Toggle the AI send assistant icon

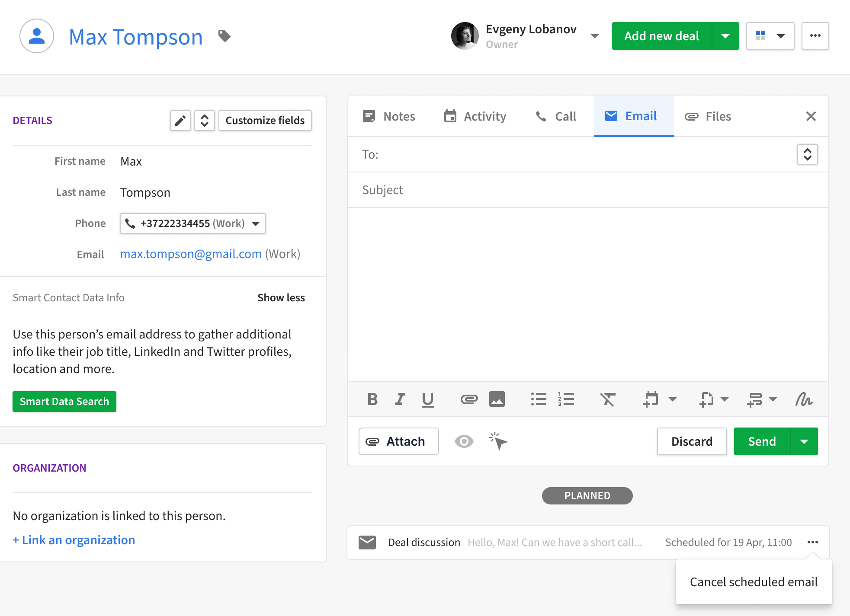pyautogui.click(x=499, y=441)
